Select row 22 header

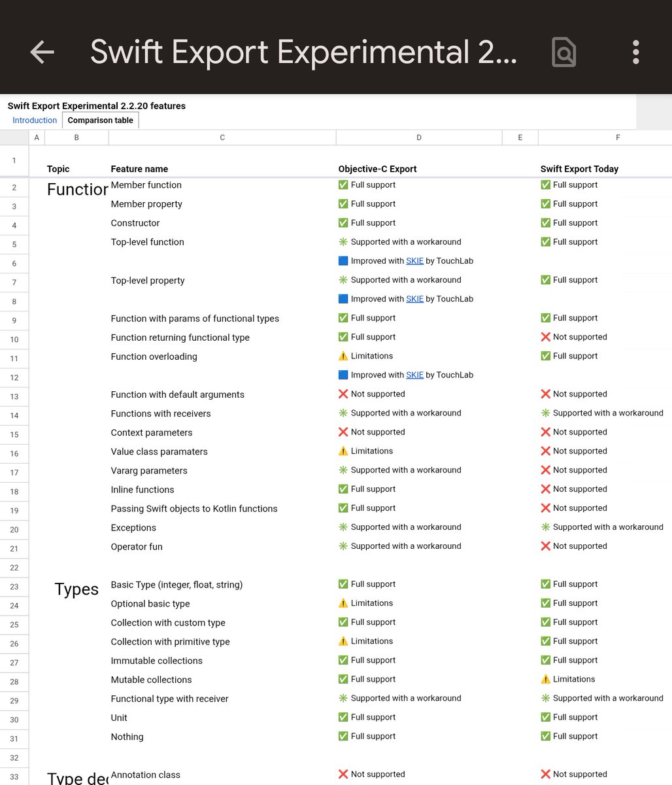click(x=14, y=568)
